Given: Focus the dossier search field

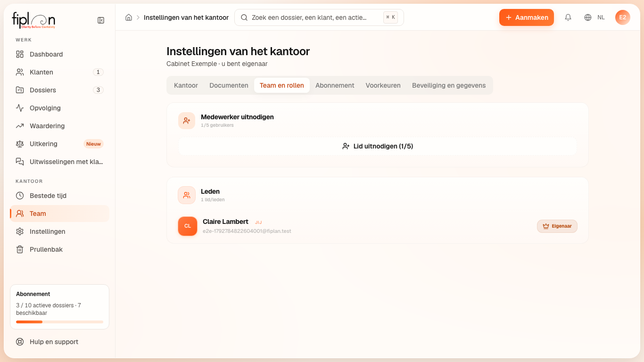Looking at the screenshot, I should click(319, 17).
